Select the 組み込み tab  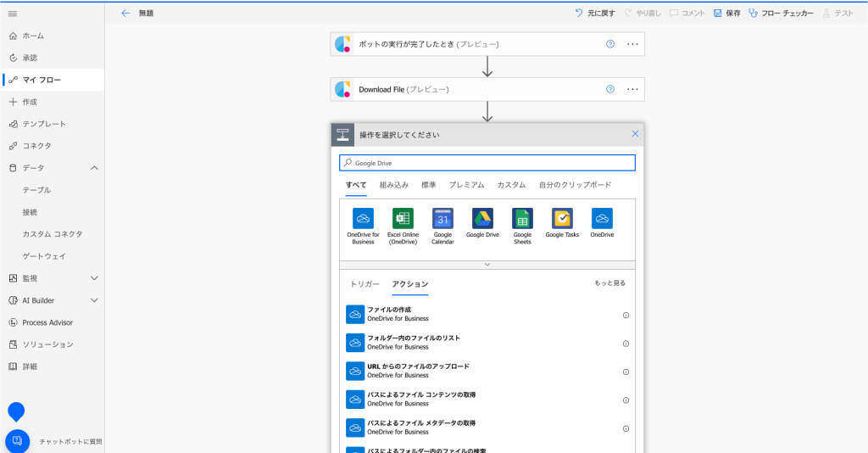point(394,185)
